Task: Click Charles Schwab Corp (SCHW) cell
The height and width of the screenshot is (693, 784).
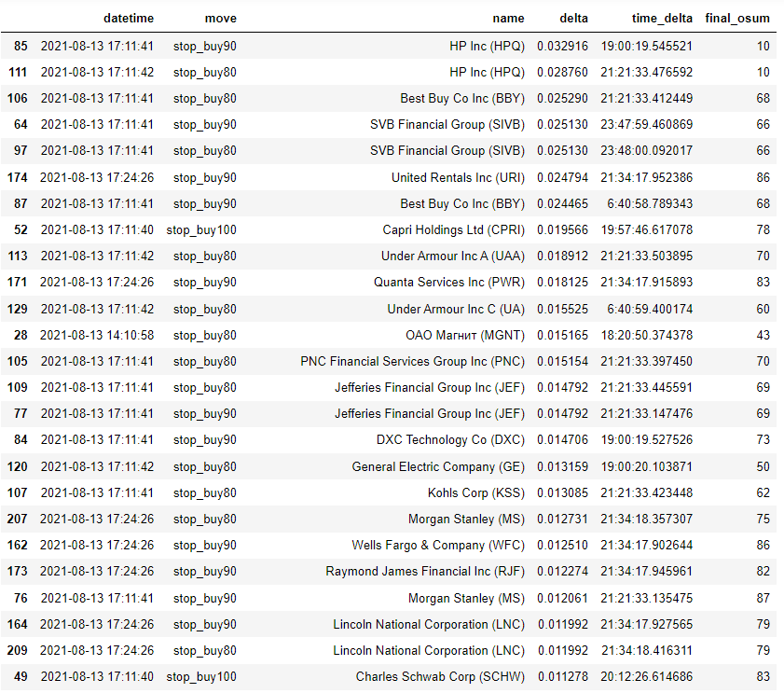Action: (x=441, y=677)
